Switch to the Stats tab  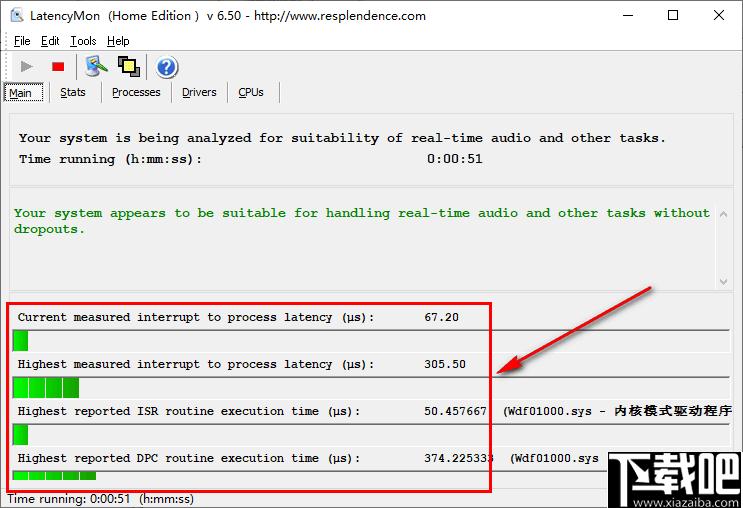click(x=73, y=92)
